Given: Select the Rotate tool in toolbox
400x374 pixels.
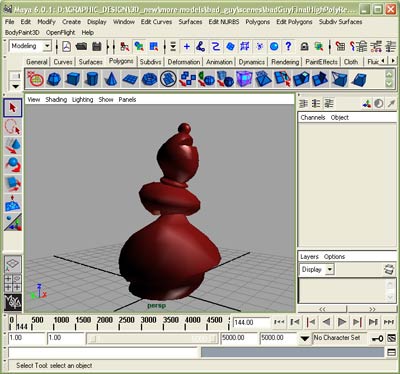Looking at the screenshot, I should pyautogui.click(x=13, y=164).
